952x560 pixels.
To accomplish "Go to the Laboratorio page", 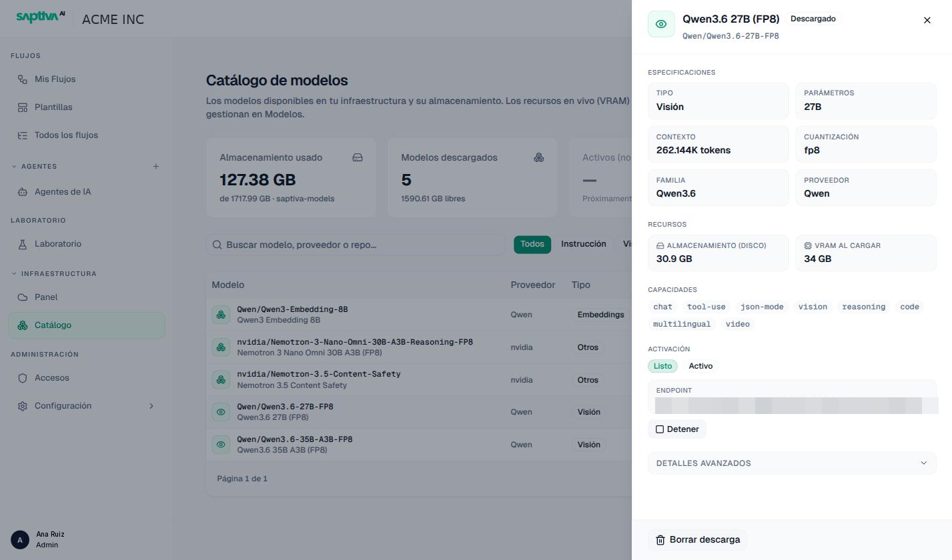I will coord(87,244).
